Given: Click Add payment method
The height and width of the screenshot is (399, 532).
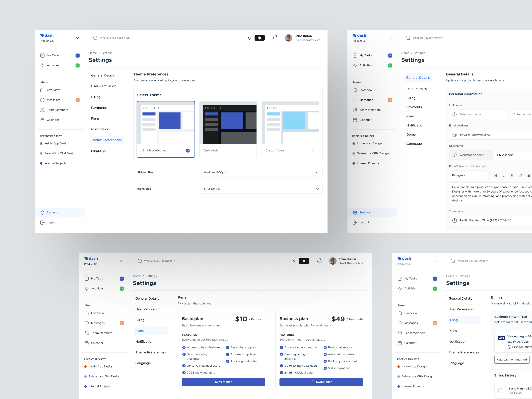Looking at the screenshot, I should 512,360.
